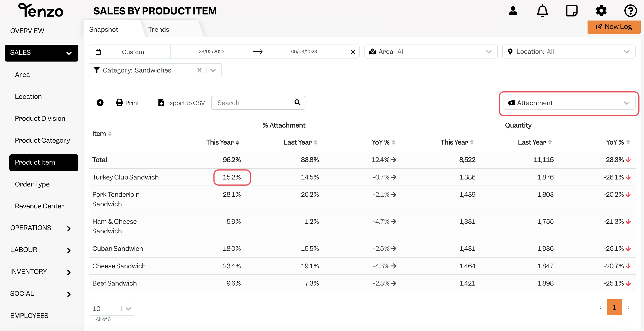Open the Attachment metric dropdown

569,103
